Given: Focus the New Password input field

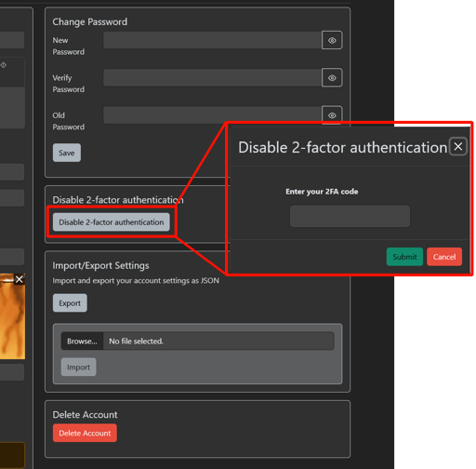Looking at the screenshot, I should (x=212, y=40).
